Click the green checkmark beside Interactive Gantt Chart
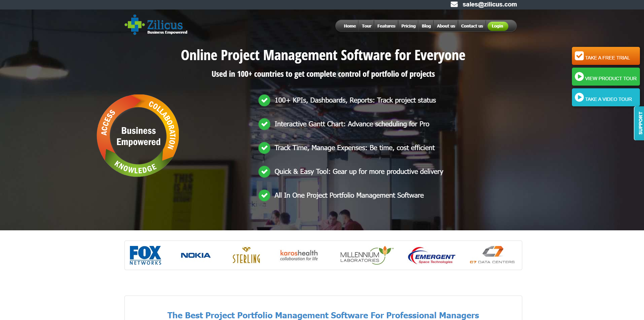Screen dimensions: 644x320 point(265,124)
